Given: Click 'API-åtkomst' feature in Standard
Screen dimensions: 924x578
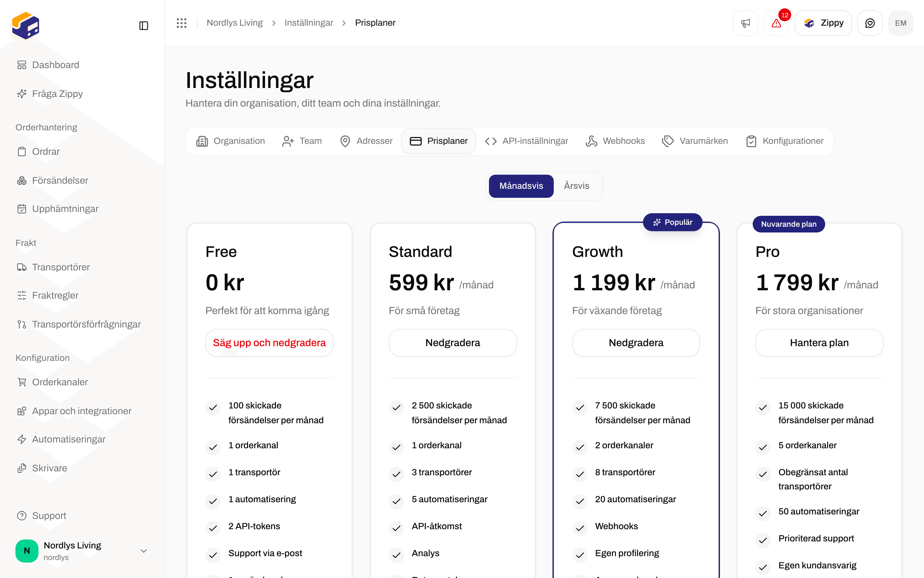Looking at the screenshot, I should (x=436, y=526).
